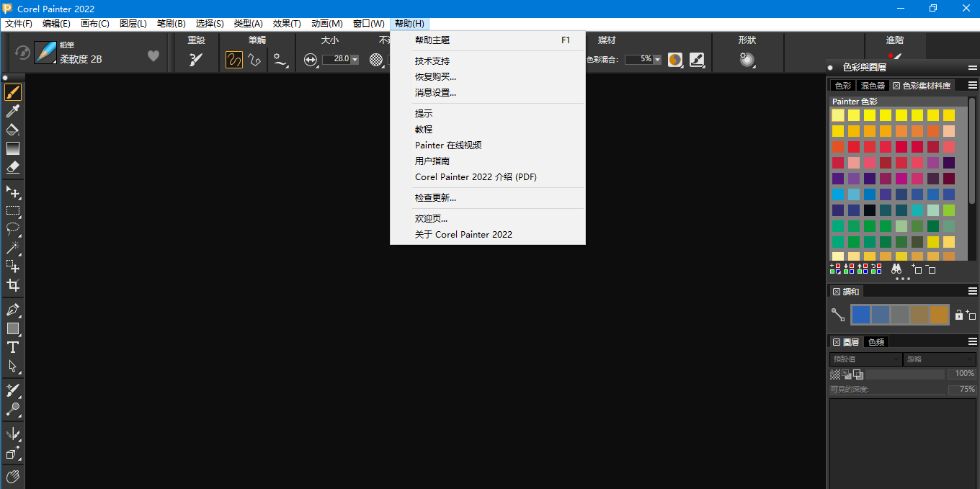Viewport: 980px width, 489px height.
Task: Select the Selection Adjuster tool
Action: [13, 266]
